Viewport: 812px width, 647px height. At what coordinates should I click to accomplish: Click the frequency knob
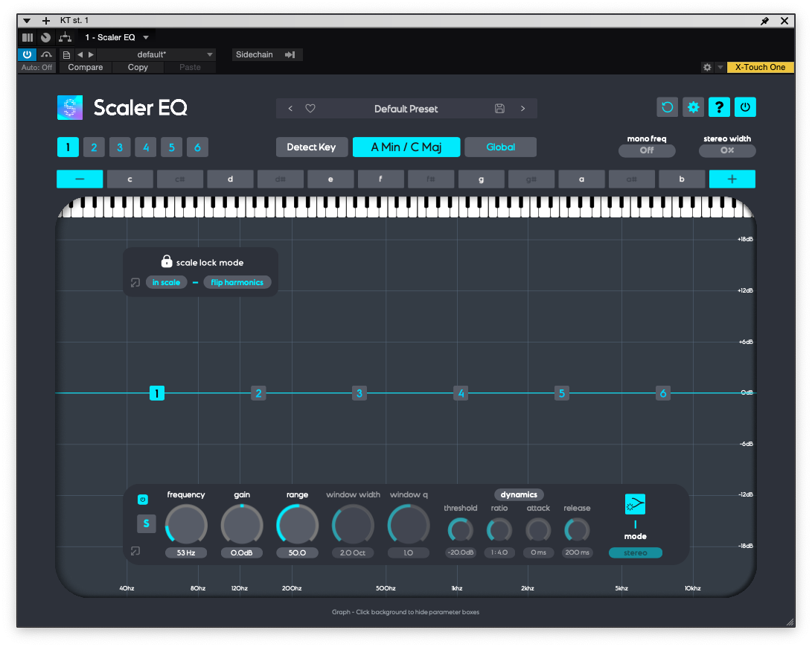[186, 525]
